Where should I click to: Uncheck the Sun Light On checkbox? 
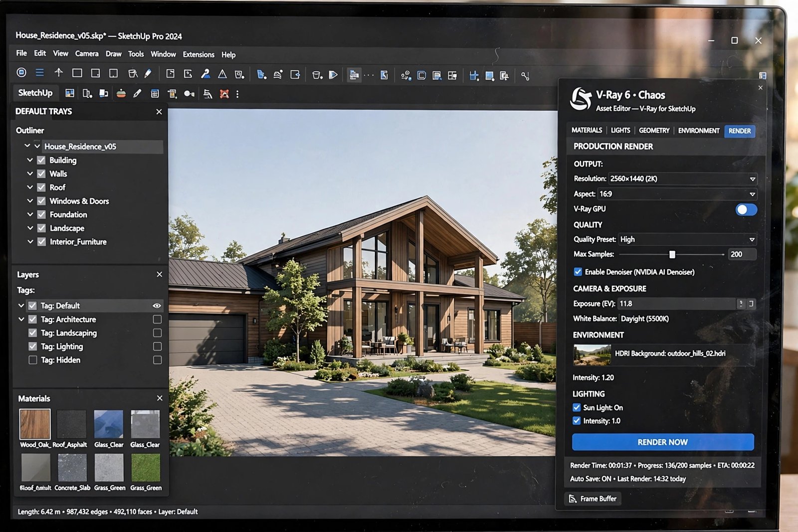[577, 407]
